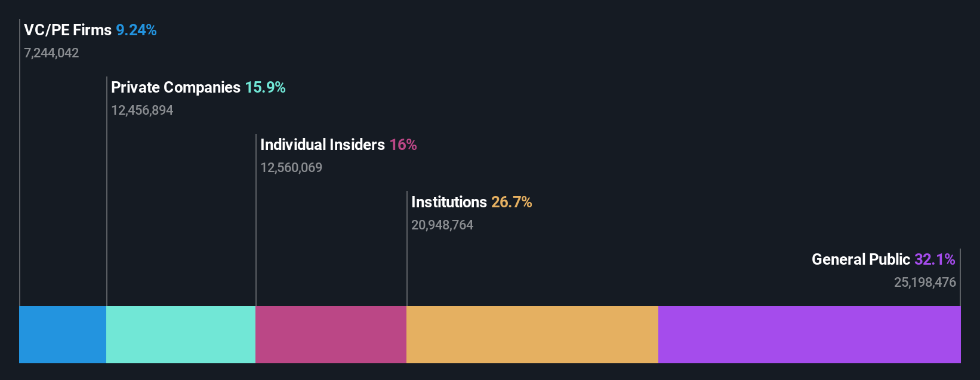Select the 26.7% percentage figure
This screenshot has width=980, height=380.
[511, 202]
